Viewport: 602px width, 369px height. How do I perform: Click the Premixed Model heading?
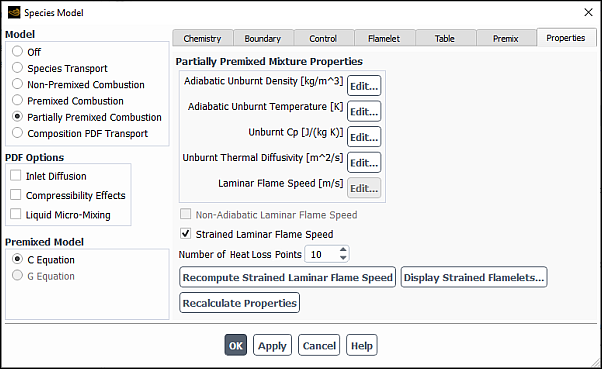coord(44,242)
